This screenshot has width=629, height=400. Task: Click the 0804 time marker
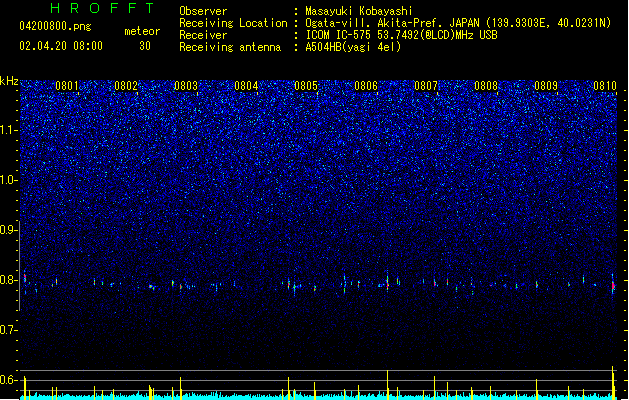(246, 86)
